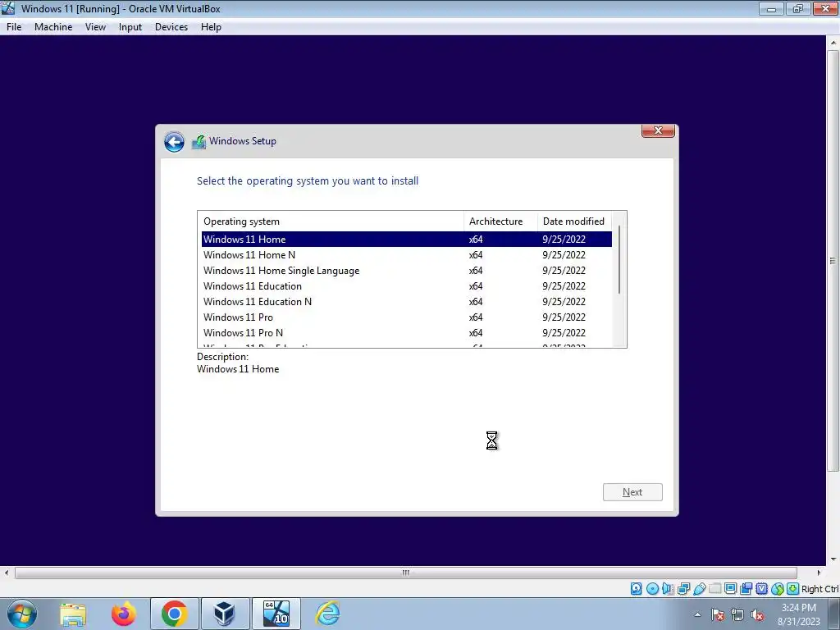Click the VirtualBox mouse integration icon

pyautogui.click(x=778, y=589)
